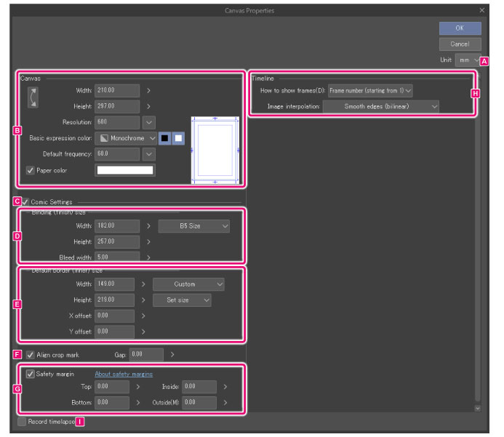Click the Default frequency value field
The width and height of the screenshot is (504, 437).
pyautogui.click(x=117, y=154)
